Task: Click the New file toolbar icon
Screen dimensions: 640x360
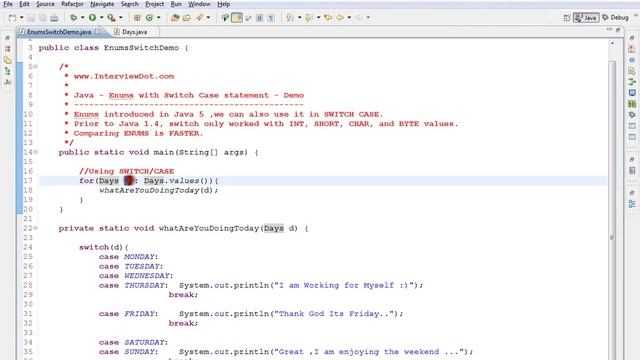Action: pos(13,18)
